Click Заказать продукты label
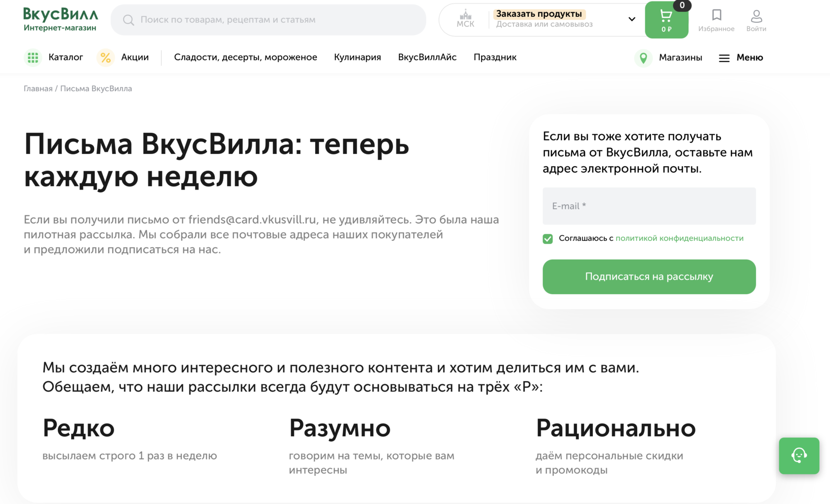The image size is (830, 504). 539,14
